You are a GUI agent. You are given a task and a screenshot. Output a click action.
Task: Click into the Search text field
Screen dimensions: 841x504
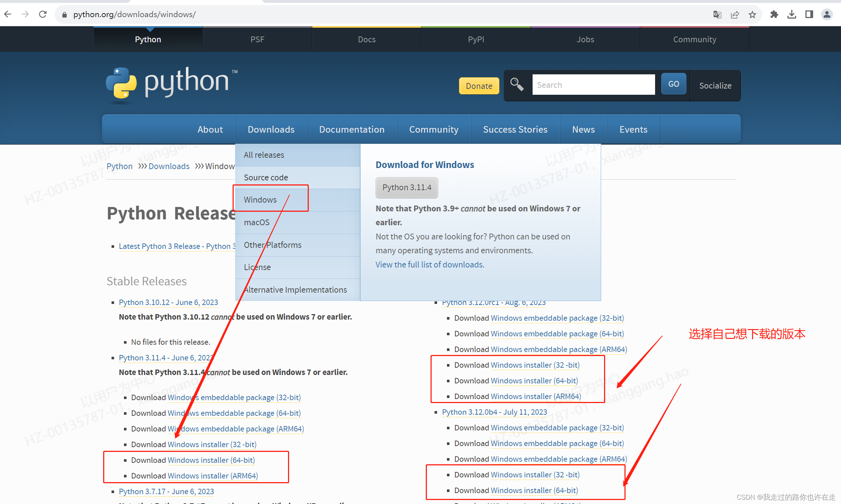coord(593,85)
